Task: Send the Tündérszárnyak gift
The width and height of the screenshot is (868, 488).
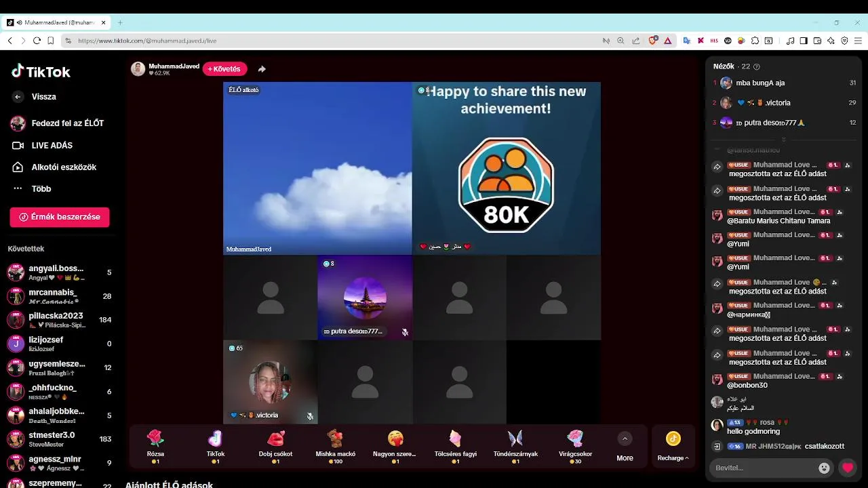Action: pos(515,446)
